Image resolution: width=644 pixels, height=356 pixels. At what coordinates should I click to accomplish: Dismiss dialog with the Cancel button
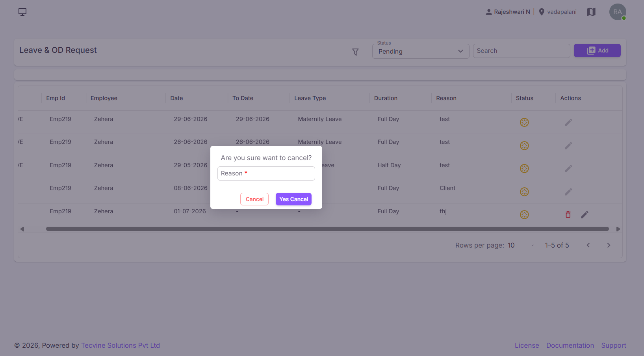(x=254, y=199)
